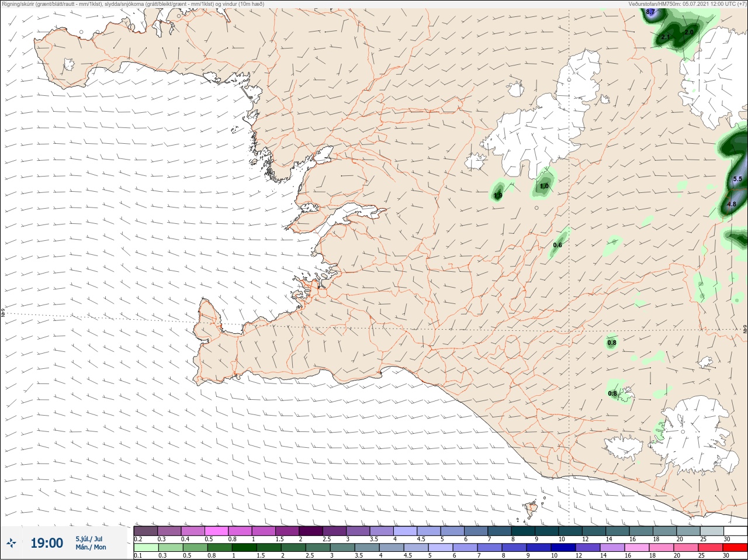
Task: Click the 1.0 precipitation value on map
Action: 544,186
